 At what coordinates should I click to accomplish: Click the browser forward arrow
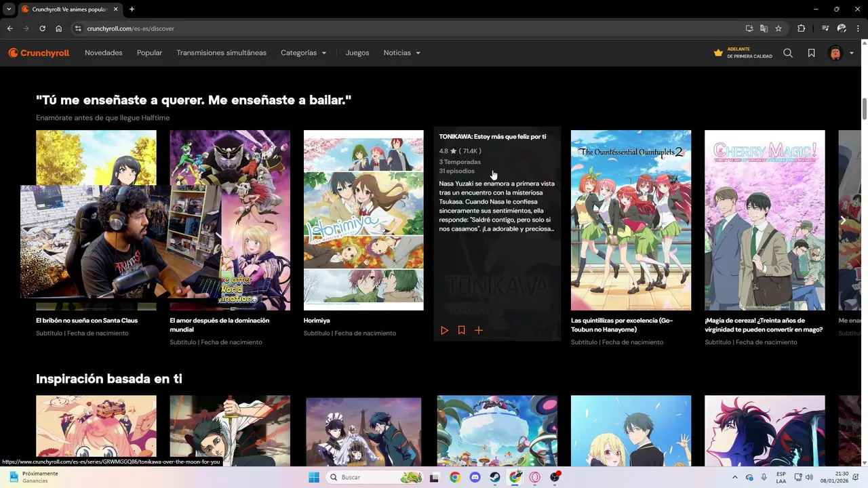[x=26, y=28]
